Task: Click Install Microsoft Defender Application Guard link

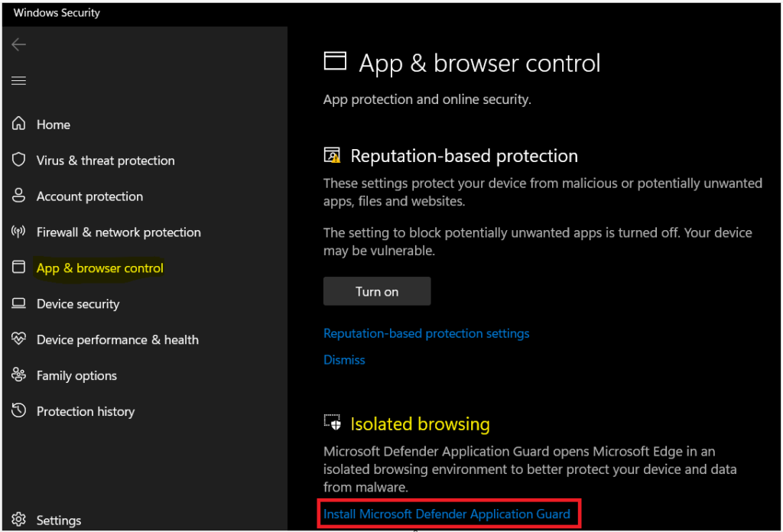Action: click(447, 514)
